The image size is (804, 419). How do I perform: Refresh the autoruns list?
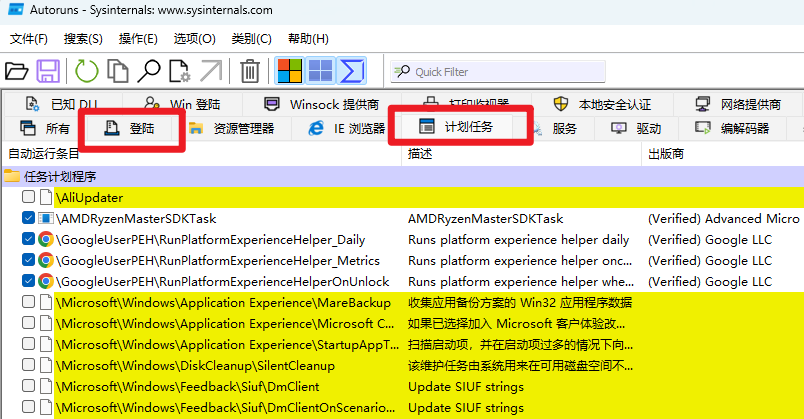[x=87, y=71]
